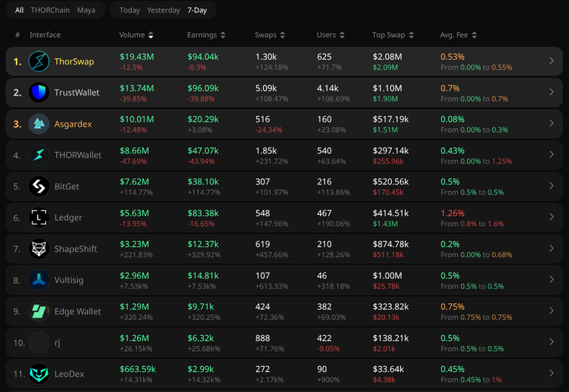This screenshot has height=392, width=569.
Task: Click LeoDex volume $663.59k
Action: point(138,369)
